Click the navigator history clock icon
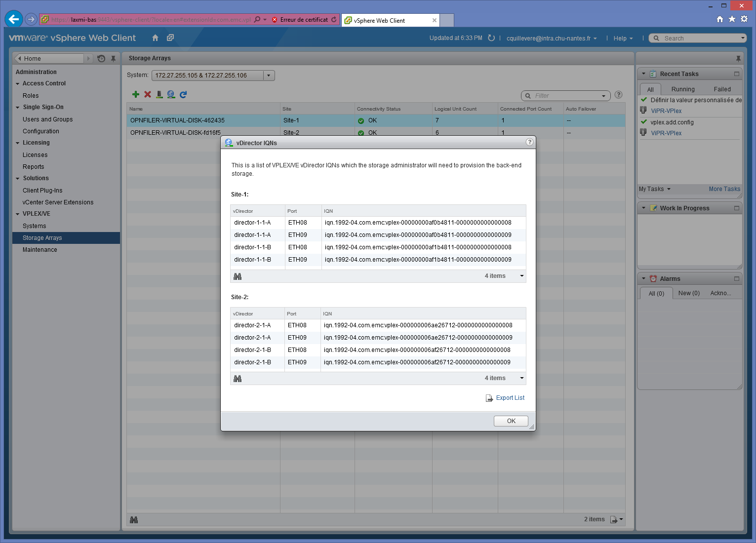 pyautogui.click(x=101, y=58)
